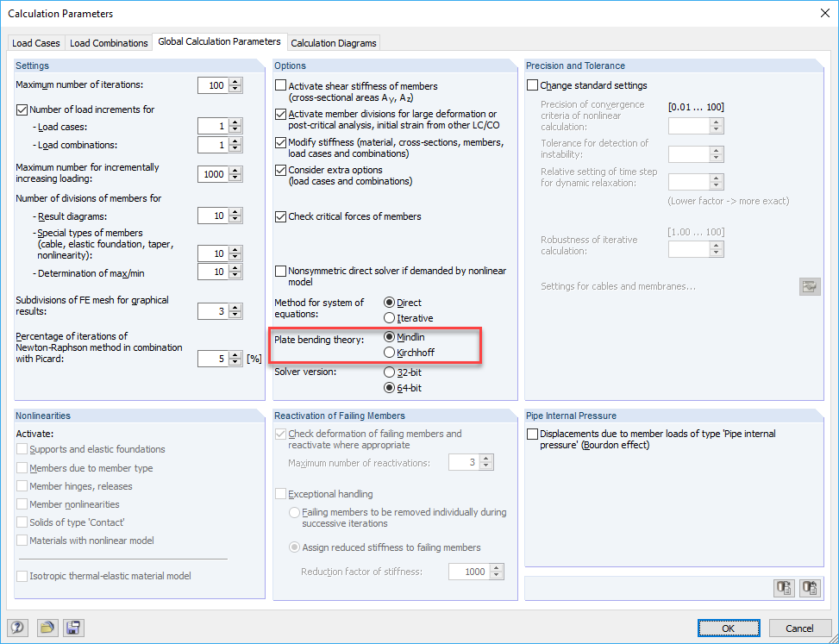Toggle Activate member divisions for large deformation
839x644 pixels.
pos(280,115)
